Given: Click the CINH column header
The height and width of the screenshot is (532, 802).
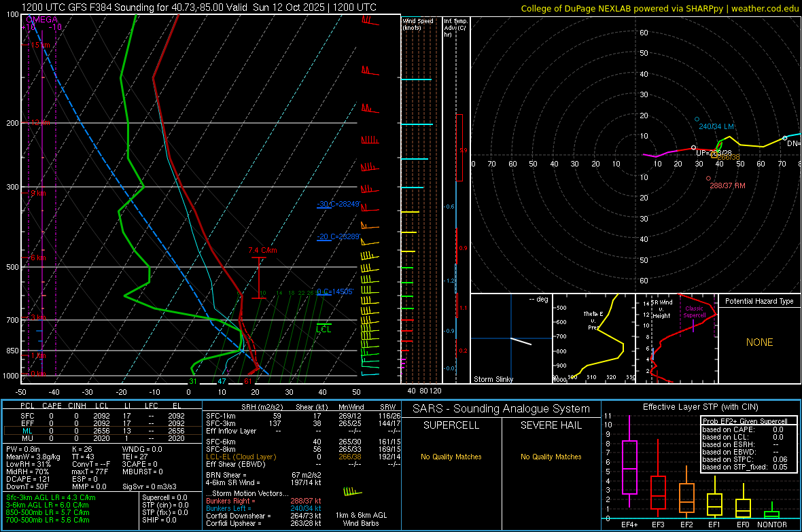Looking at the screenshot, I should pos(77,406).
